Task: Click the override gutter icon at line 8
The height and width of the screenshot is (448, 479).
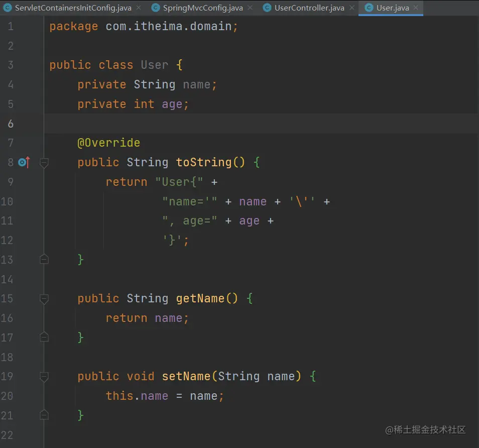Action: pyautogui.click(x=24, y=162)
